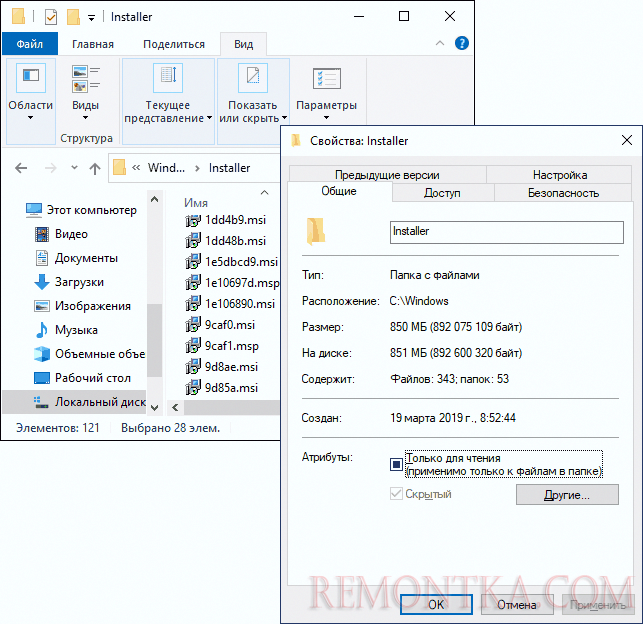Select the file 9d85a.msi
This screenshot has width=643, height=624.
221,388
